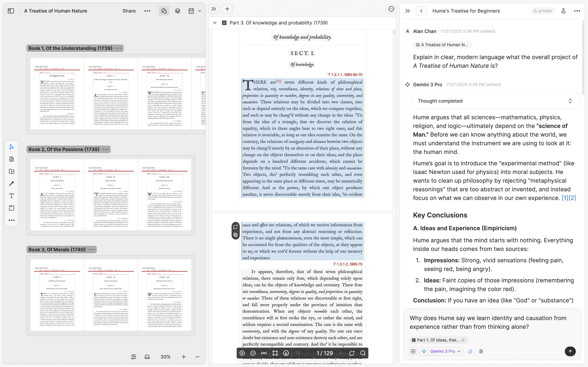Attach a file using the plus icon in chat
This screenshot has width=588, height=367.
click(413, 351)
